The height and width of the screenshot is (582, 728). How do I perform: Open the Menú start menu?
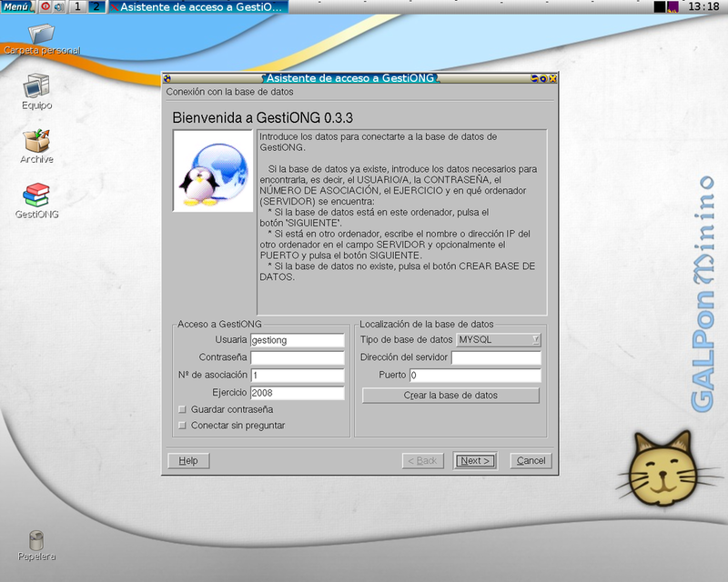click(x=18, y=6)
